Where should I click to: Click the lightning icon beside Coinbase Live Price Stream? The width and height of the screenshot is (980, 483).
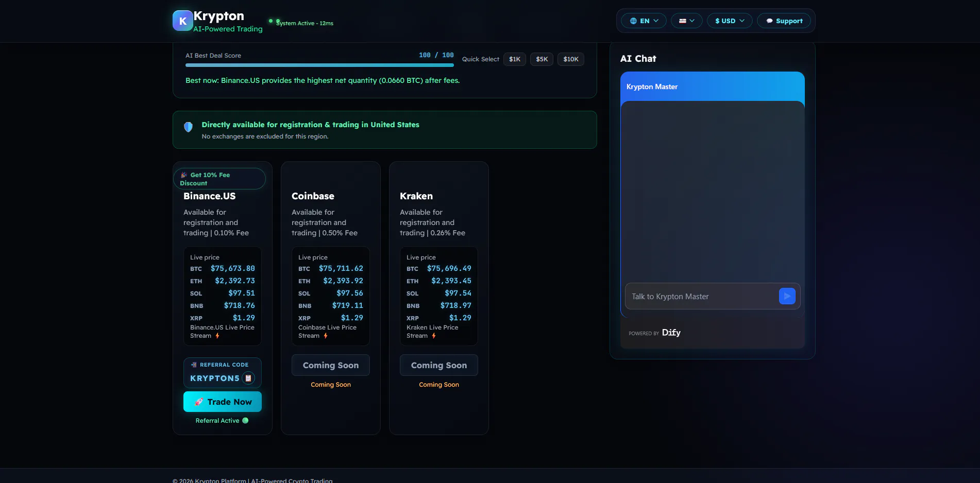[x=326, y=336]
